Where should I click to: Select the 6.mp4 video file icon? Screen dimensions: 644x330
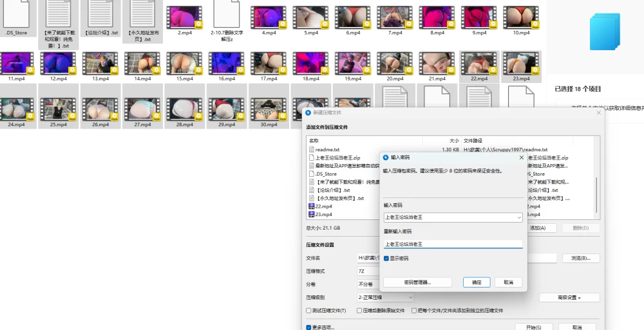(352, 17)
